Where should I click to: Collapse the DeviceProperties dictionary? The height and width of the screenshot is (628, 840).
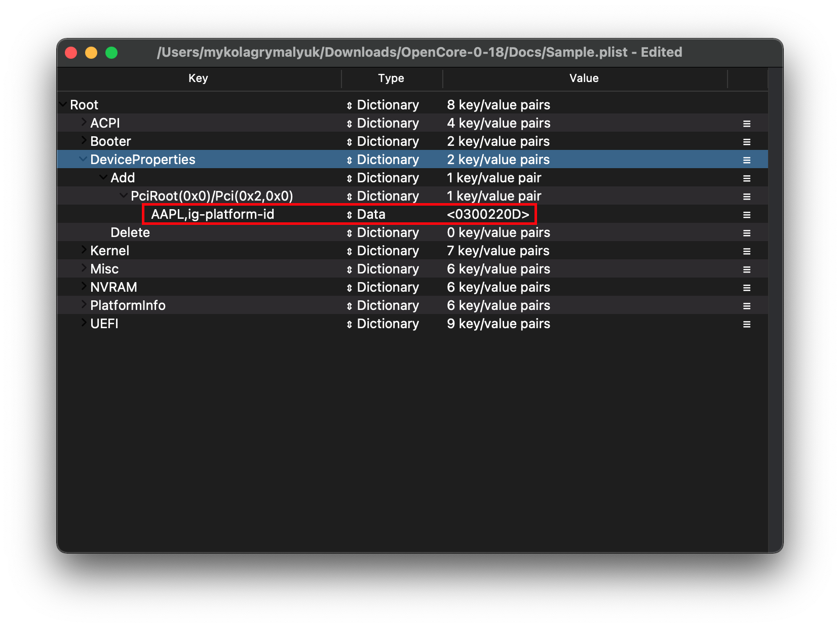click(83, 159)
